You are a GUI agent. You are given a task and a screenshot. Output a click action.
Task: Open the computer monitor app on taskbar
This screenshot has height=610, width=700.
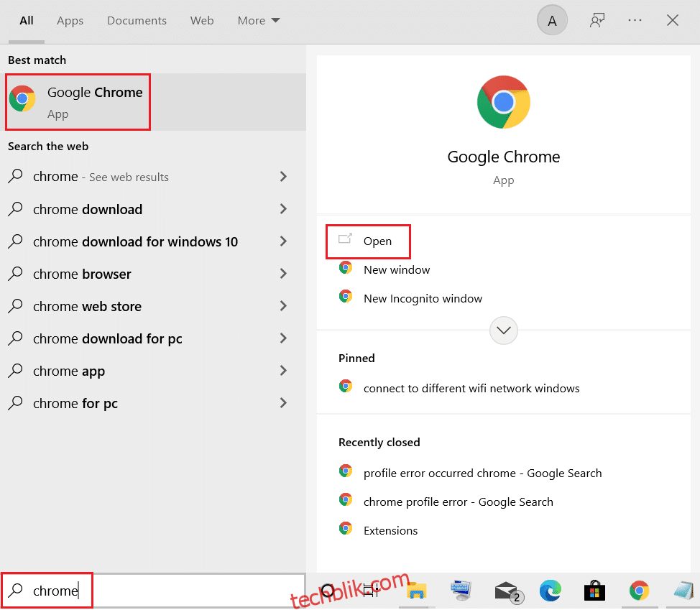coord(461,591)
